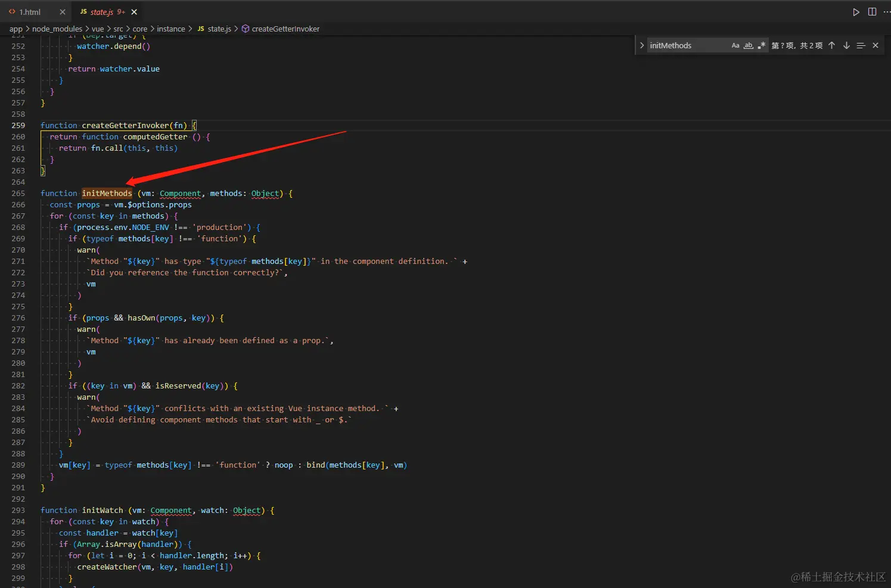The height and width of the screenshot is (588, 891).
Task: Switch to the 1.html tab
Action: coord(30,12)
